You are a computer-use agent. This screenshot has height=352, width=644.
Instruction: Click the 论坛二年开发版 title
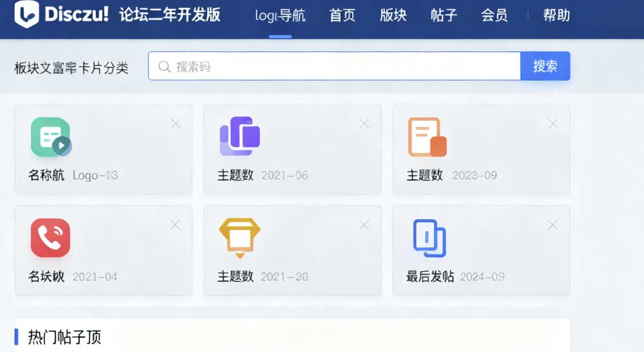[170, 15]
